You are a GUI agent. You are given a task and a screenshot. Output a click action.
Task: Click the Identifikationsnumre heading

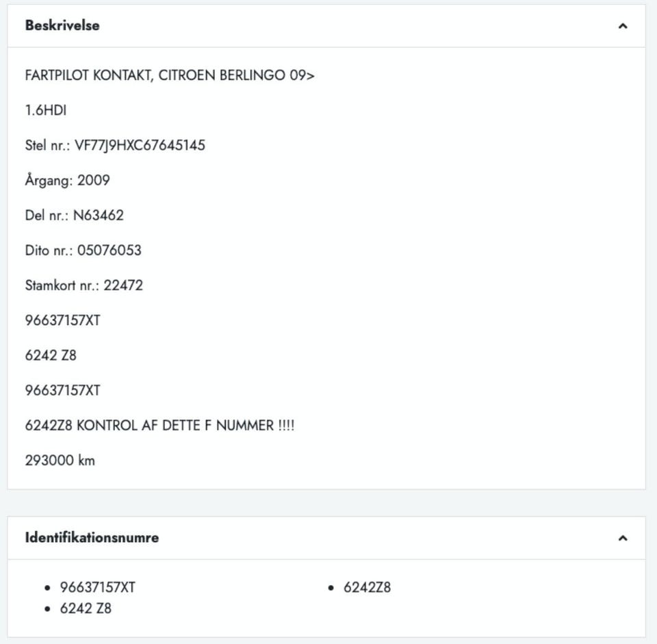click(x=92, y=537)
